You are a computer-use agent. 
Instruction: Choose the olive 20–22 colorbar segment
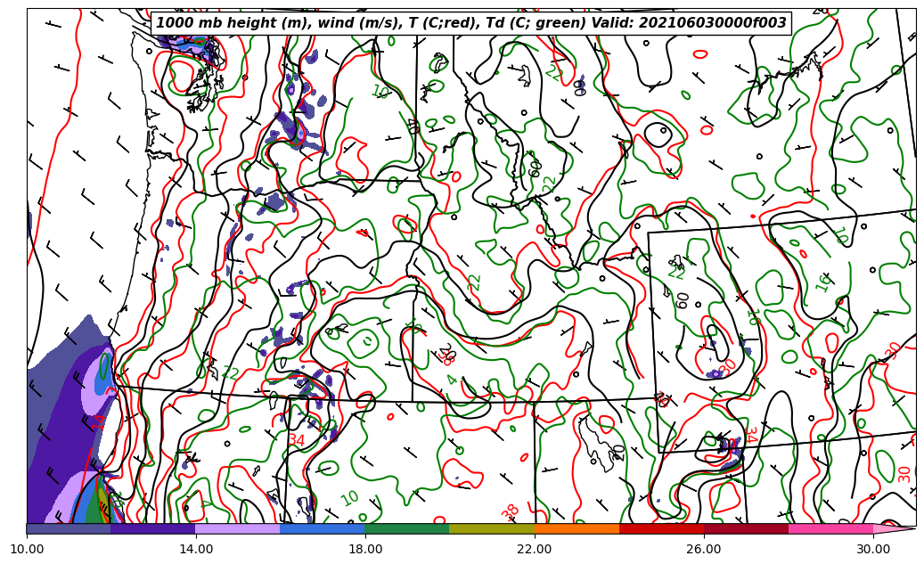pos(491,528)
